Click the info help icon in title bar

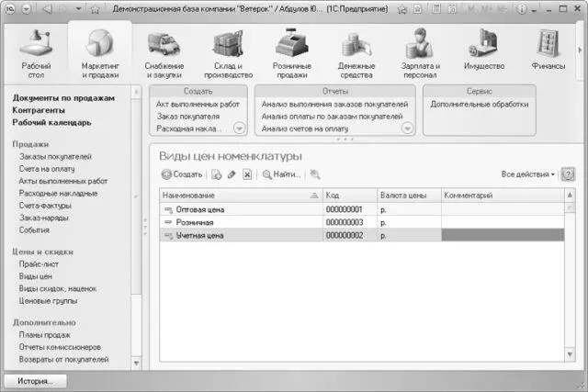point(522,9)
